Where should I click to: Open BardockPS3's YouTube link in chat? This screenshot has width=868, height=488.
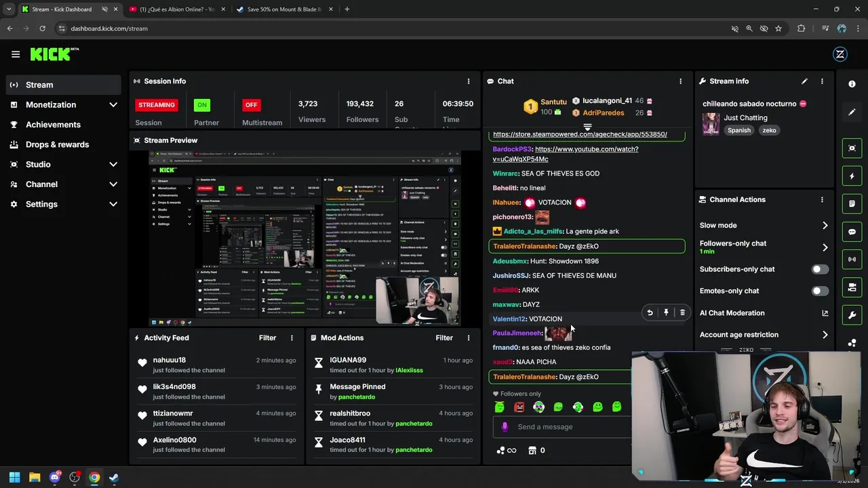(x=566, y=154)
